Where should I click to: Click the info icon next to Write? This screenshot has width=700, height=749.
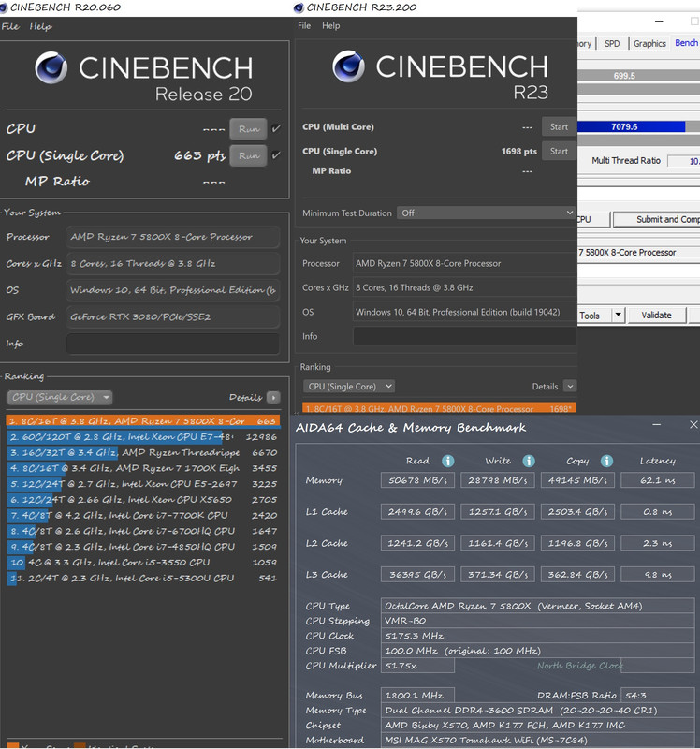(x=528, y=461)
